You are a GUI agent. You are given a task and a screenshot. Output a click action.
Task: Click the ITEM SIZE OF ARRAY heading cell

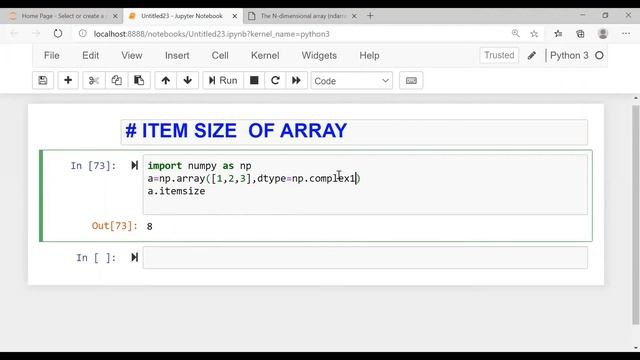pyautogui.click(x=354, y=131)
